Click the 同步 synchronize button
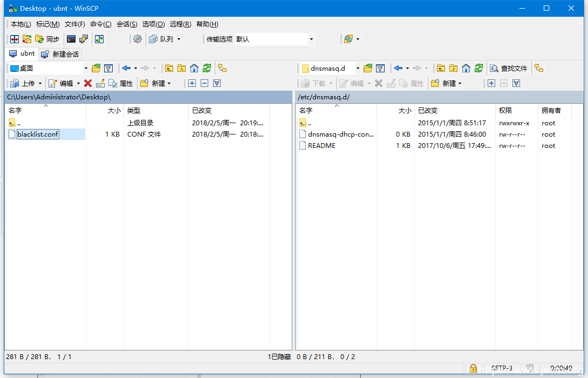Viewport: 588px width, 378px height. (47, 39)
